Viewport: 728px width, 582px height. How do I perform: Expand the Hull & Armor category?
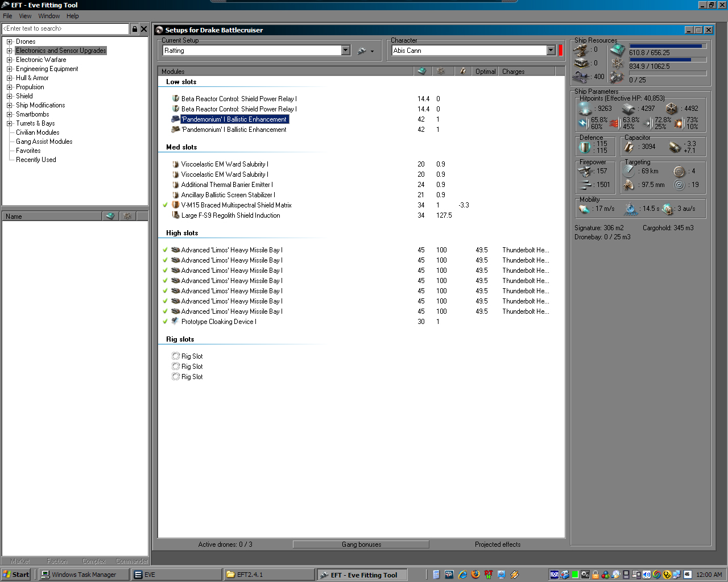[x=10, y=78]
